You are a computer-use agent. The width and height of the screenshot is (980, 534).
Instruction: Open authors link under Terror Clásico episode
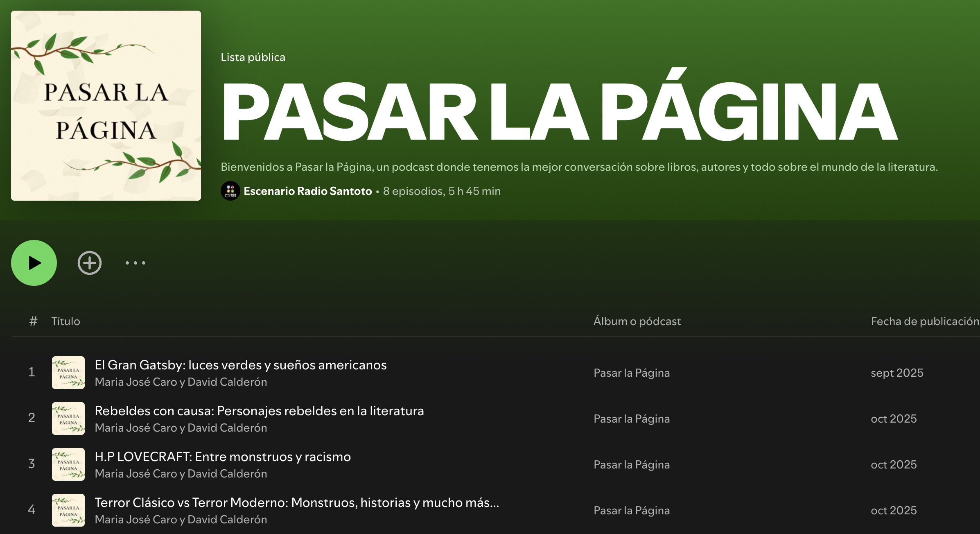pyautogui.click(x=181, y=520)
